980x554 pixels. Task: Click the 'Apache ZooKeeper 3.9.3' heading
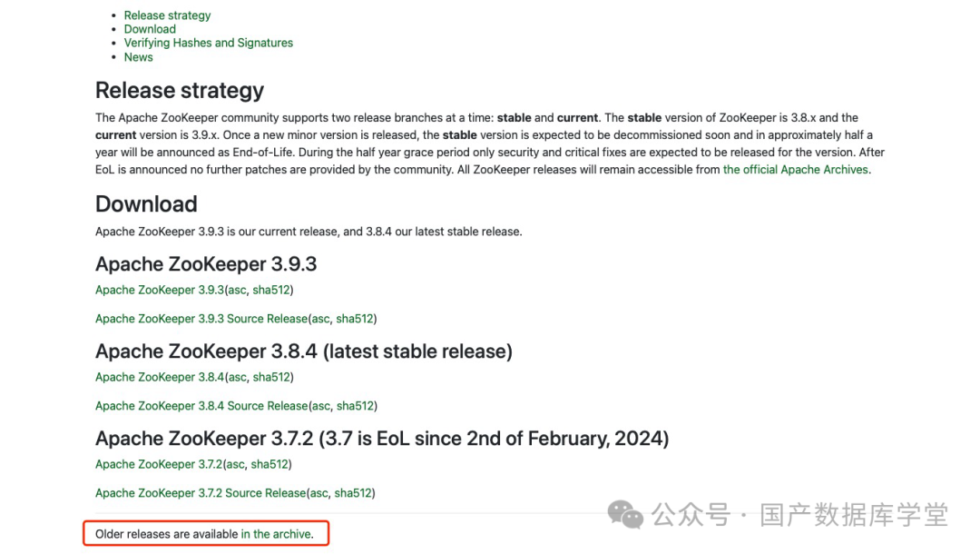coord(206,264)
